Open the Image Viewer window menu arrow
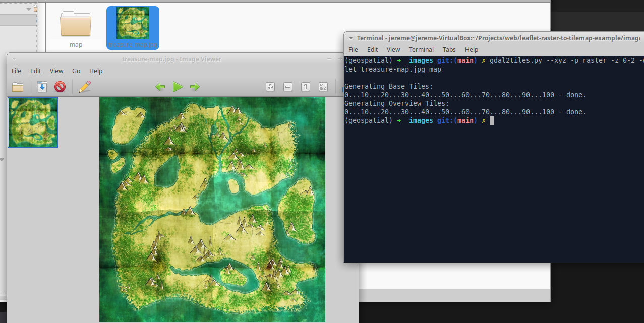The width and height of the screenshot is (644, 323). tap(14, 59)
